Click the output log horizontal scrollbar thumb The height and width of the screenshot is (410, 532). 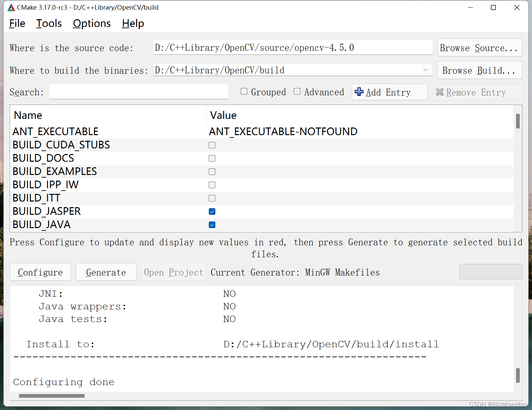point(52,396)
